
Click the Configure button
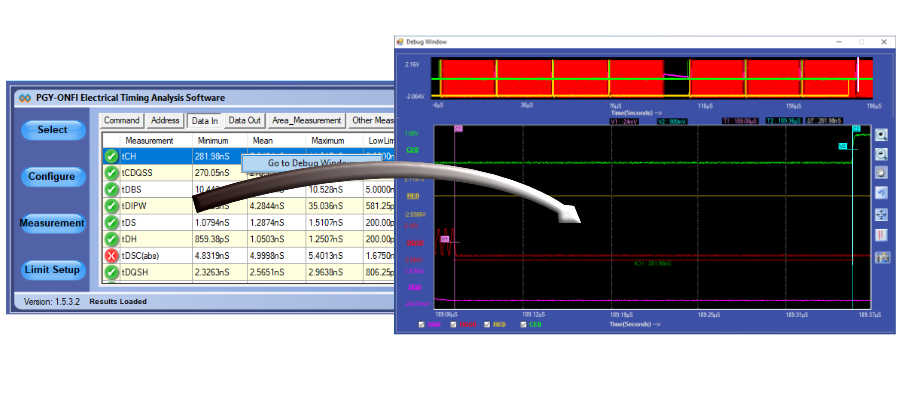(x=52, y=177)
